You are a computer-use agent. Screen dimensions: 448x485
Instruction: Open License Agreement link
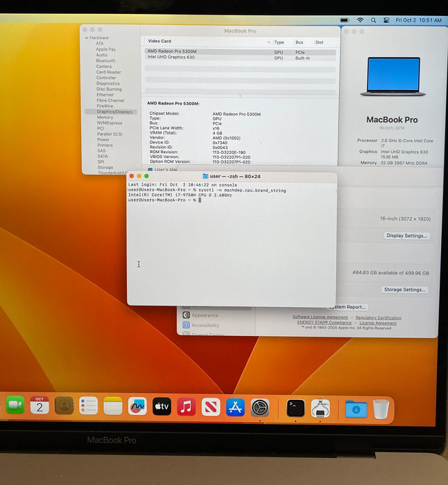point(378,323)
